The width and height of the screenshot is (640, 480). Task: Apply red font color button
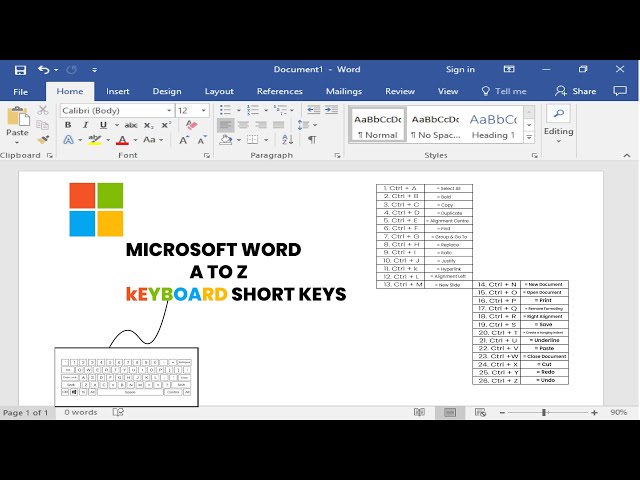point(122,140)
